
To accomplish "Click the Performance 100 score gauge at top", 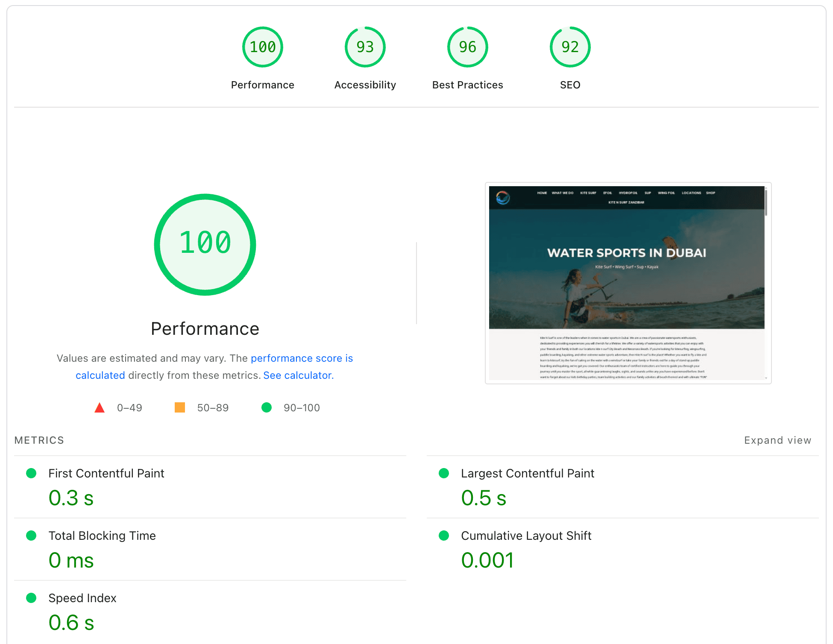I will click(x=262, y=47).
